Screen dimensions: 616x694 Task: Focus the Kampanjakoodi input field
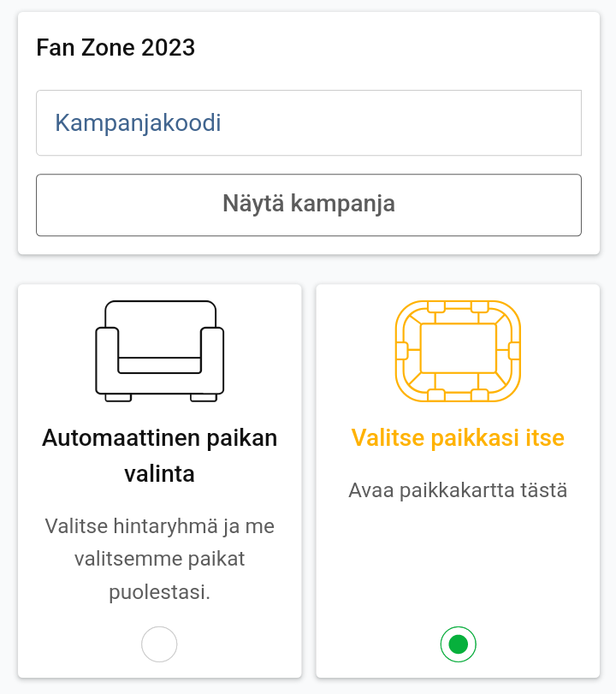pyautogui.click(x=308, y=123)
